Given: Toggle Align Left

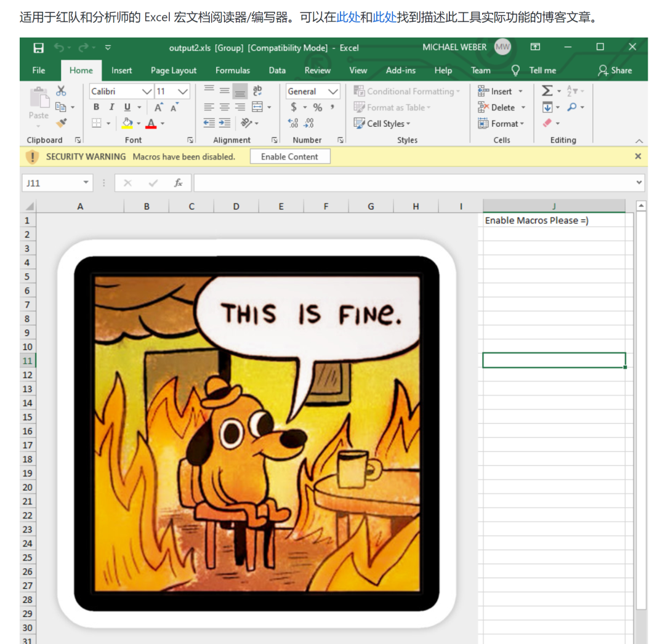Looking at the screenshot, I should [209, 107].
